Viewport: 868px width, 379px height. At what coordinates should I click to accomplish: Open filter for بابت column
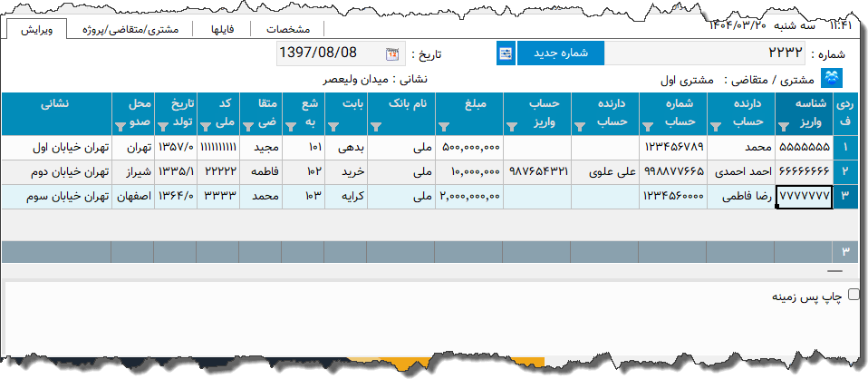(x=333, y=127)
